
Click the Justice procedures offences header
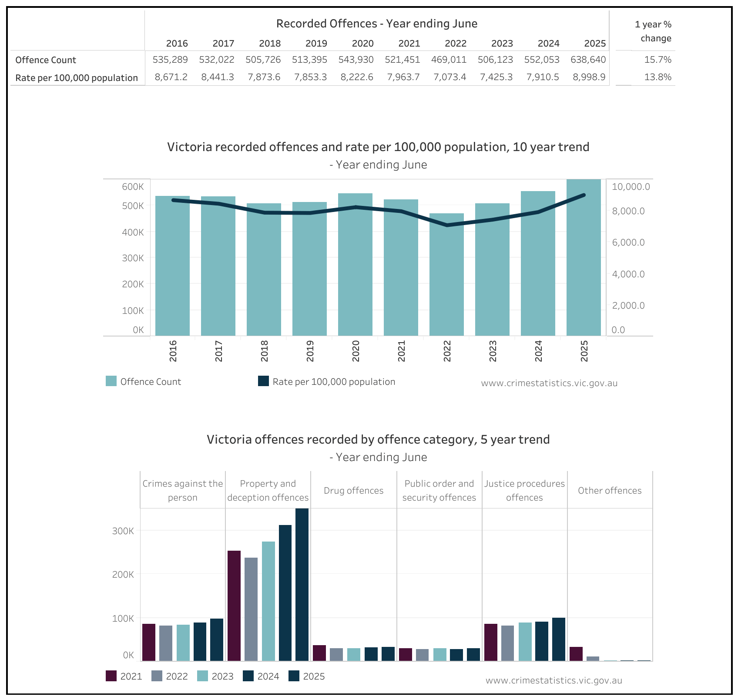click(x=524, y=491)
